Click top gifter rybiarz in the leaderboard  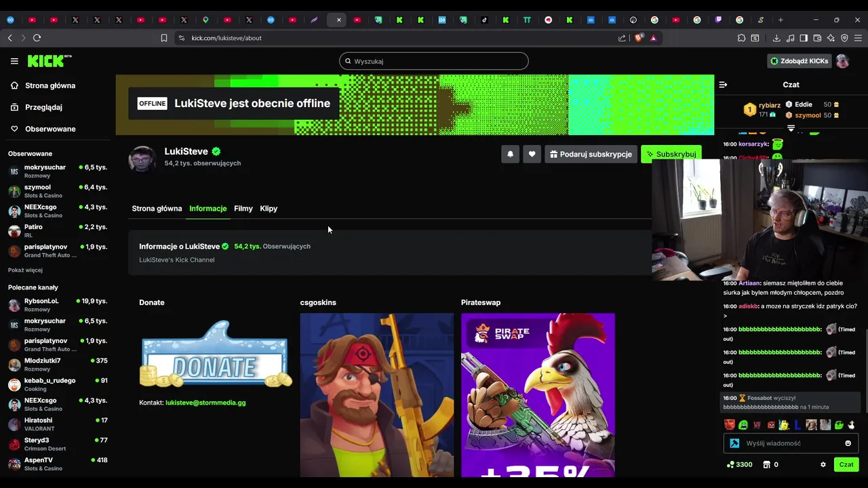pyautogui.click(x=769, y=105)
